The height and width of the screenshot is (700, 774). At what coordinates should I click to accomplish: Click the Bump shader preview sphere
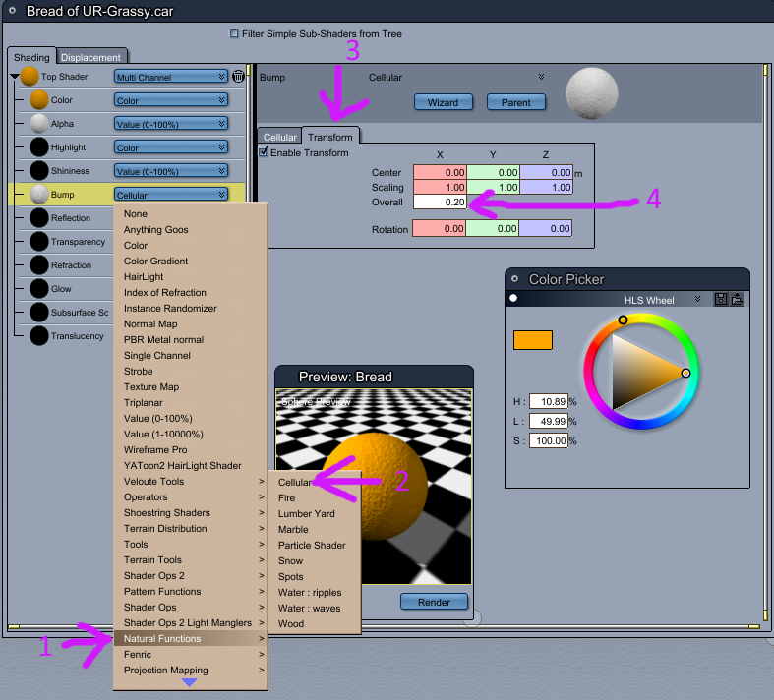(x=591, y=92)
